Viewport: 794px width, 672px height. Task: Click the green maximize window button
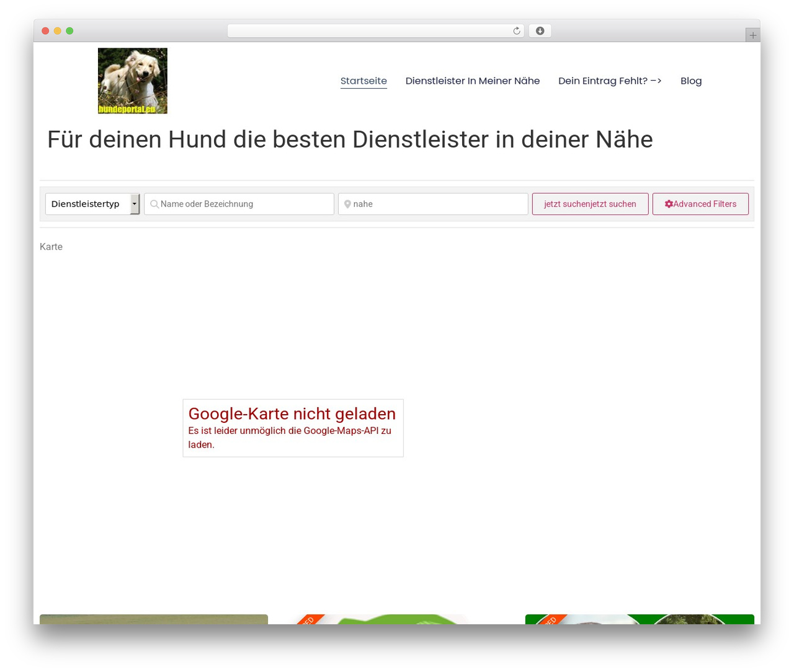[69, 31]
